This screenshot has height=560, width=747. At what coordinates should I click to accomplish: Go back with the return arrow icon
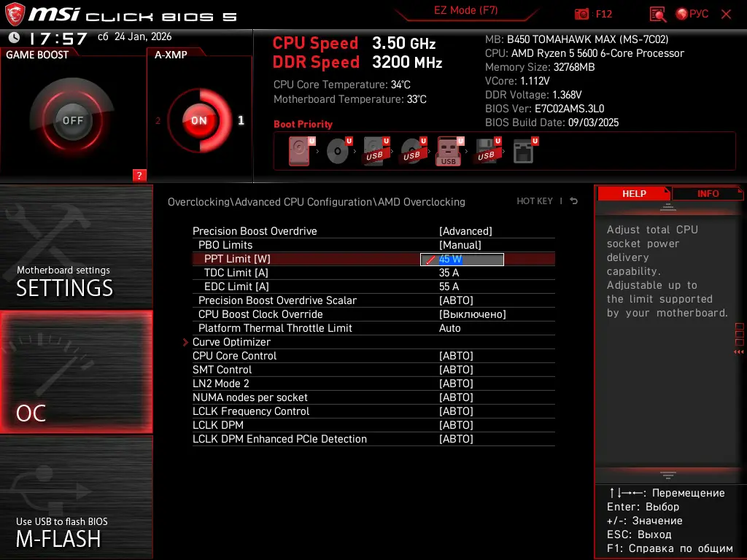click(x=573, y=201)
